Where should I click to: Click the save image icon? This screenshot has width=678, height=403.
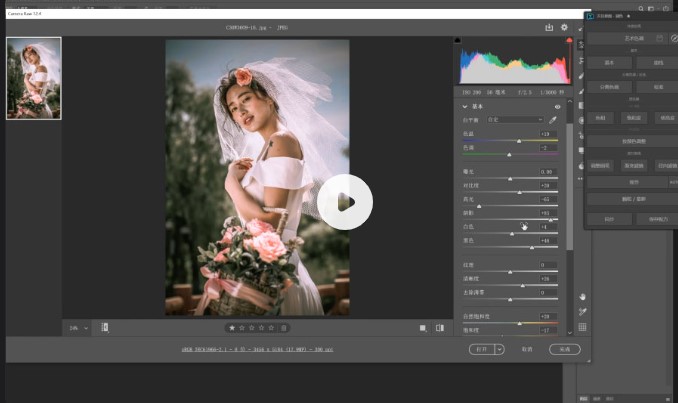[x=549, y=28]
